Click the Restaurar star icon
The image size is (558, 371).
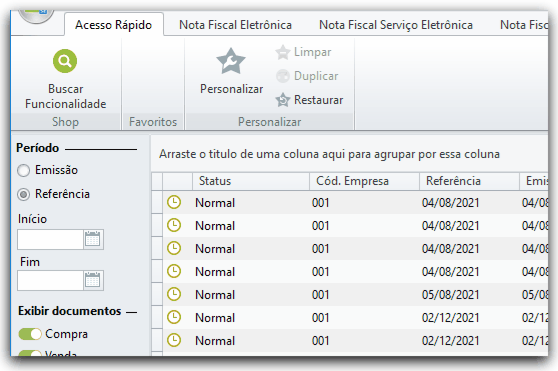[283, 100]
